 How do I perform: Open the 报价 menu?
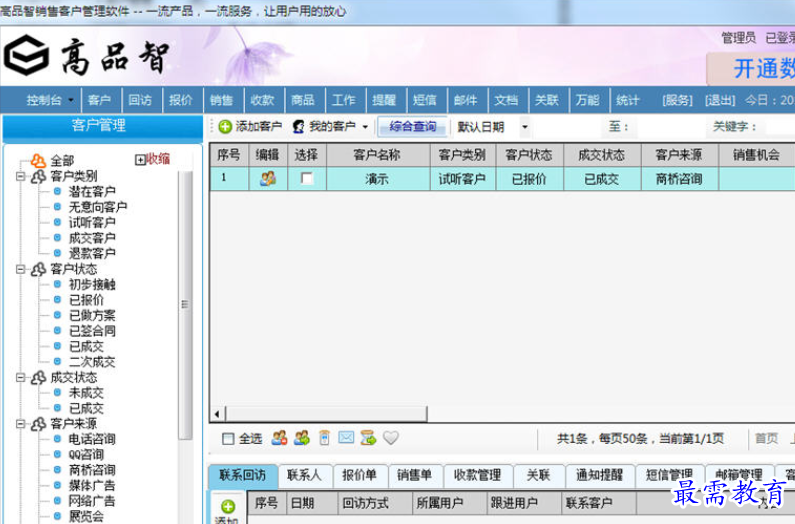click(180, 100)
